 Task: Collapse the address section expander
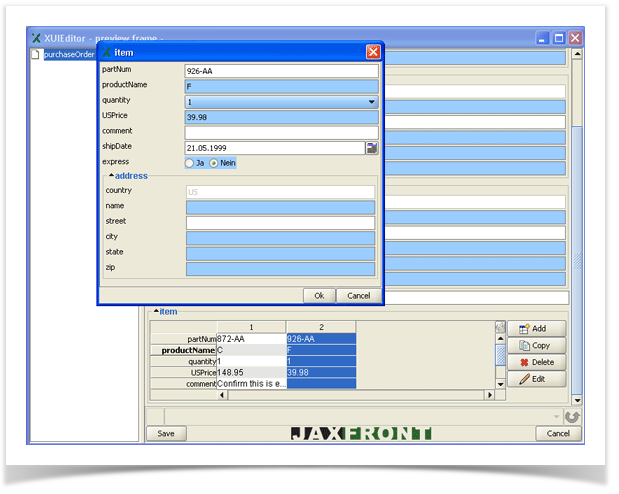coord(113,177)
